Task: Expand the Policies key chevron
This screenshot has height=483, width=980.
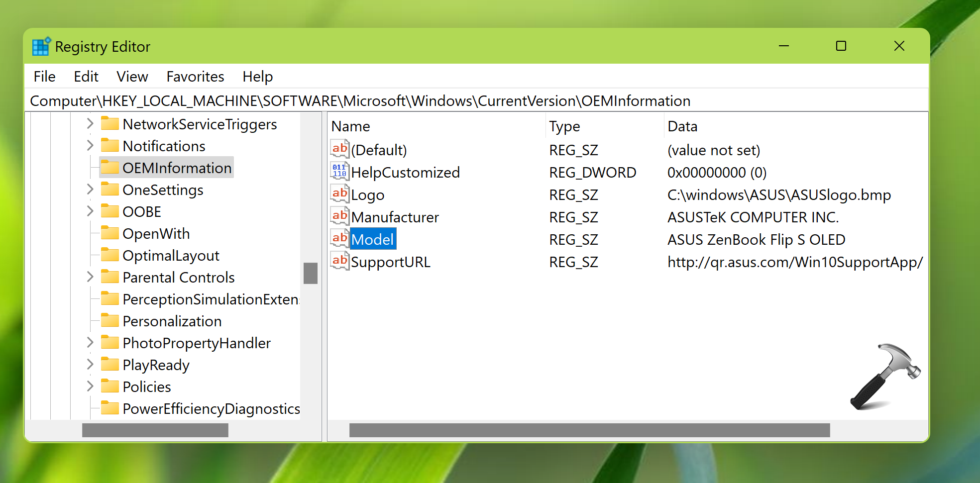Action: click(90, 386)
